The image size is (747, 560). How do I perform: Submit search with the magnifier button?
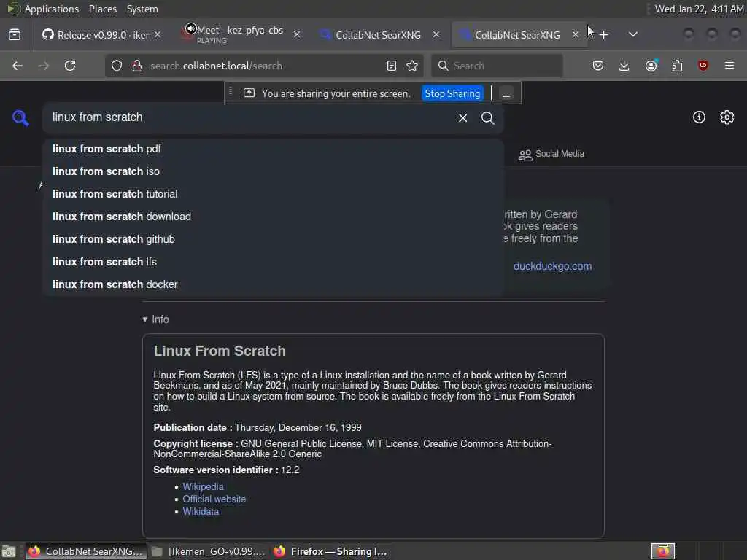487,117
